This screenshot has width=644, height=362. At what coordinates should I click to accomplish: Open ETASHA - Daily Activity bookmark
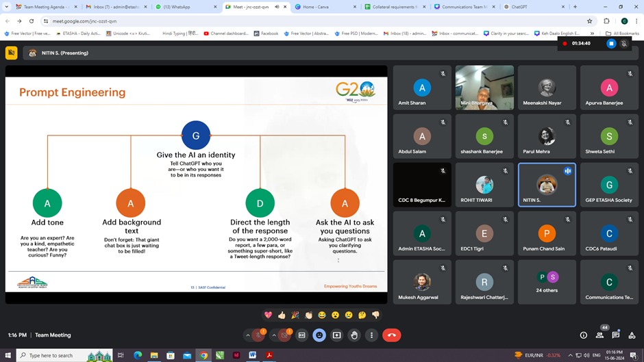pos(78,34)
